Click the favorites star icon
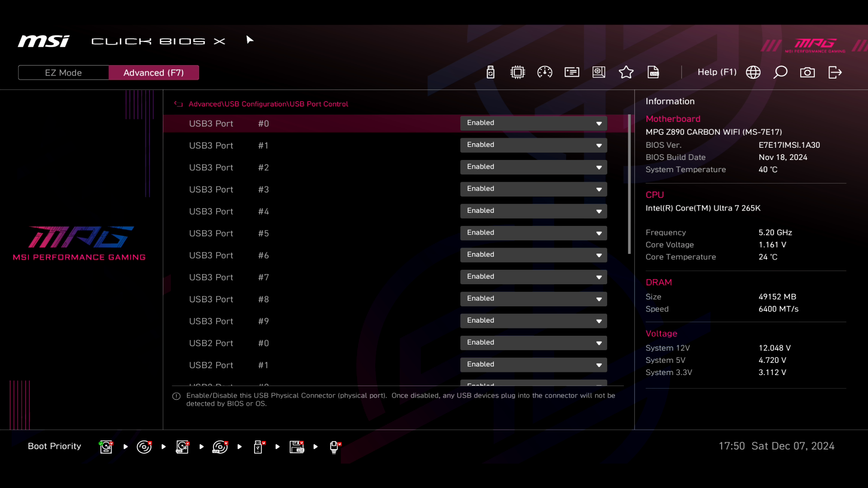The image size is (868, 488). pos(626,72)
